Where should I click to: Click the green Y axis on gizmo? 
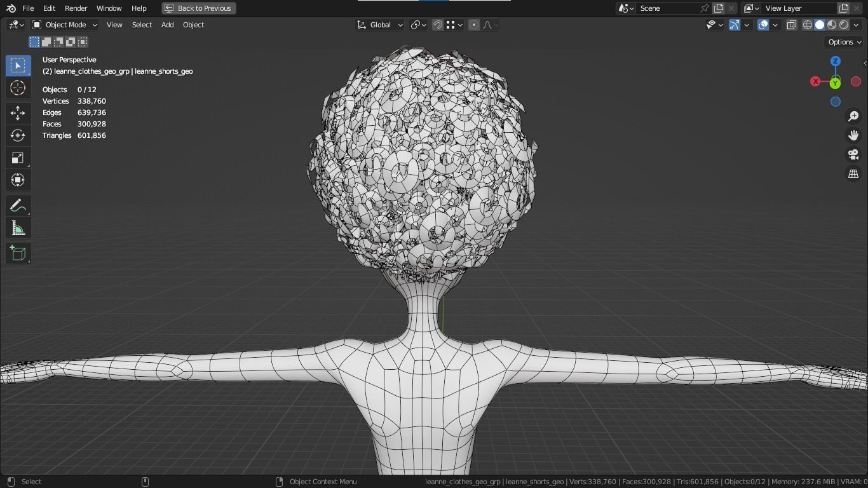tap(835, 83)
